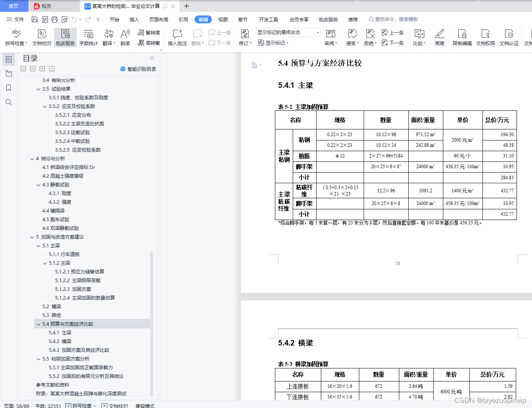Open document certification (文档认证)
Viewport: 532px width, 408px height.
pyautogui.click(x=509, y=38)
